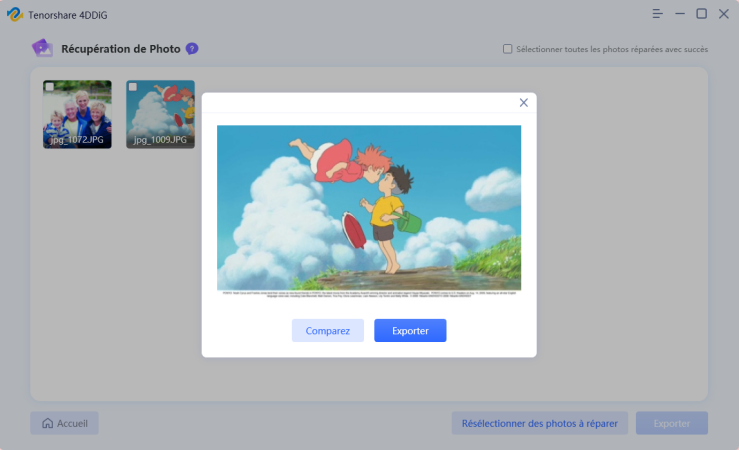Screen dimensions: 739x450
Task: Select the jpg_1009.JPG Ponyo thumbnail
Action: click(x=160, y=115)
